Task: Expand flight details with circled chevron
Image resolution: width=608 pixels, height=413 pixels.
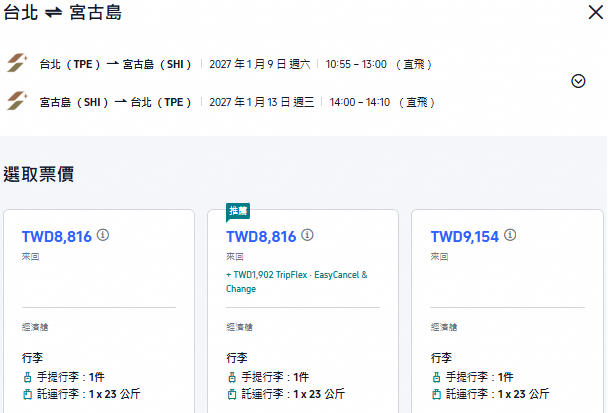Action: pos(578,81)
